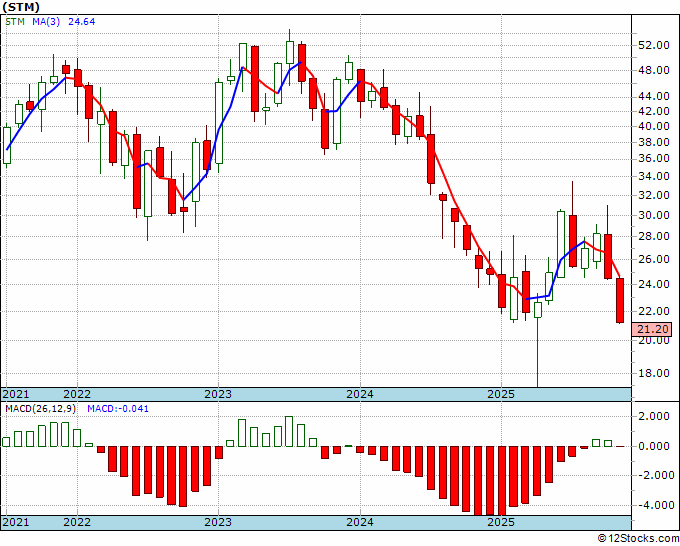Screen dimensions: 680x546
Task: Click the 28.00 price axis label
Action: [654, 236]
